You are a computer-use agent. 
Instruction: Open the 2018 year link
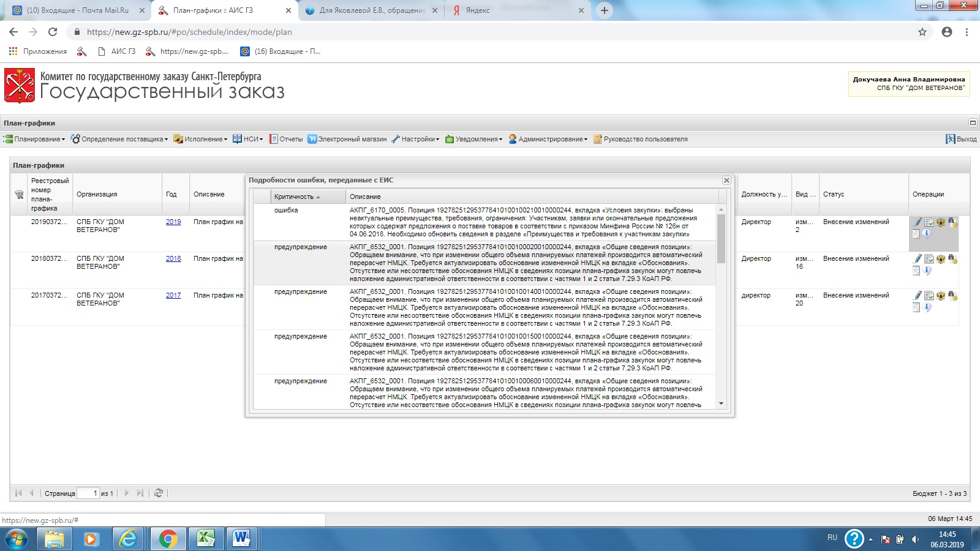tap(173, 259)
